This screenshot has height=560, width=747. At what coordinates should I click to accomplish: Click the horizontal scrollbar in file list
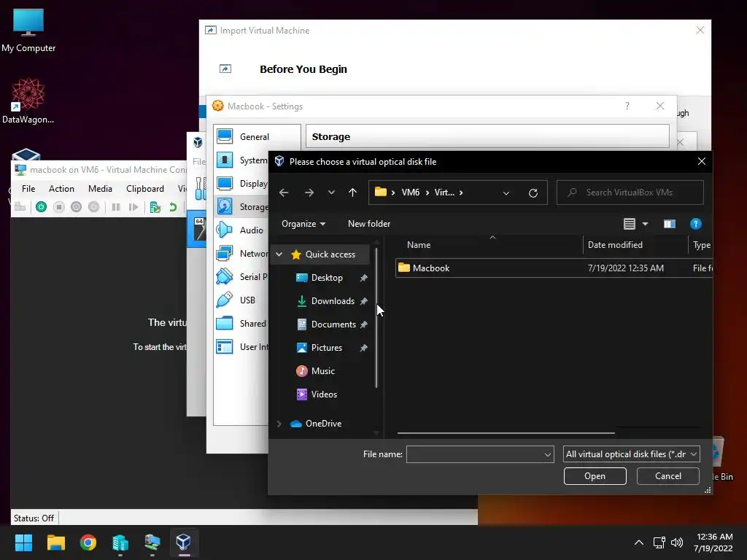506,433
